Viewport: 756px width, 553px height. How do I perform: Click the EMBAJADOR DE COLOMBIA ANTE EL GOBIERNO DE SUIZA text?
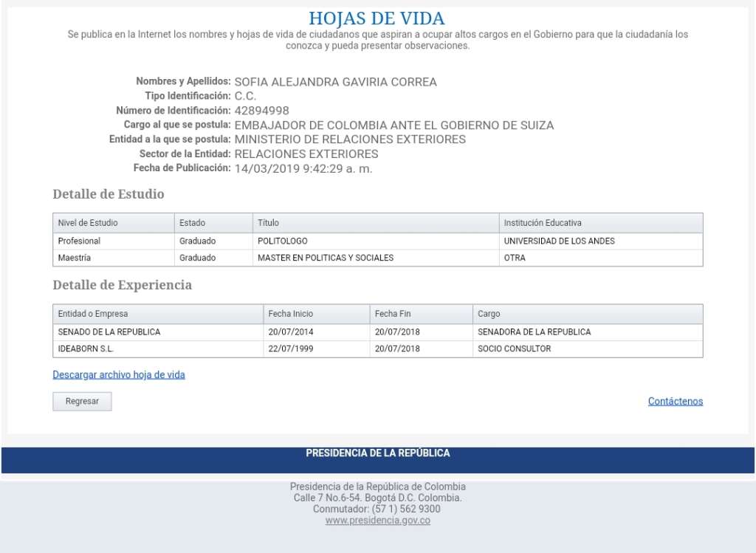pos(394,126)
